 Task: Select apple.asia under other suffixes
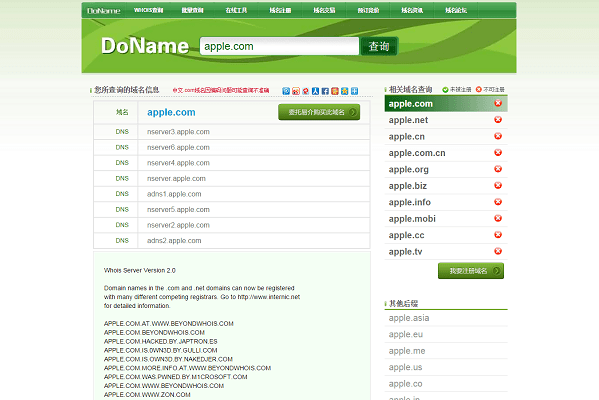pos(409,318)
